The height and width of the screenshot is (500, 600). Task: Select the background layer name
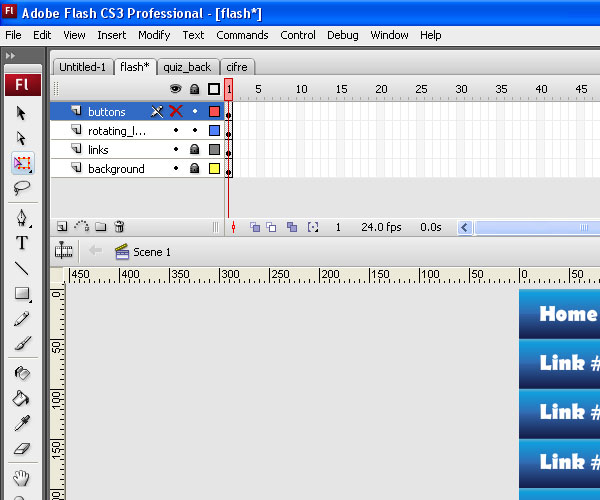116,169
